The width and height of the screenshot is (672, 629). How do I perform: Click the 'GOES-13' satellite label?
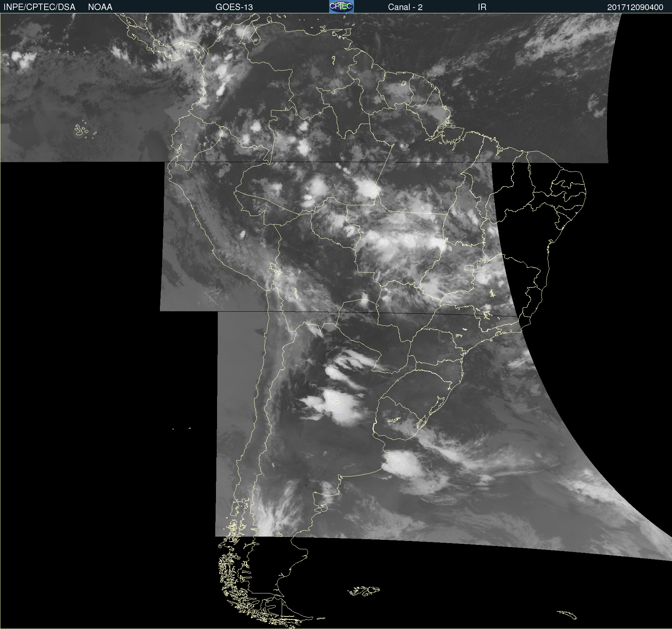tap(234, 7)
